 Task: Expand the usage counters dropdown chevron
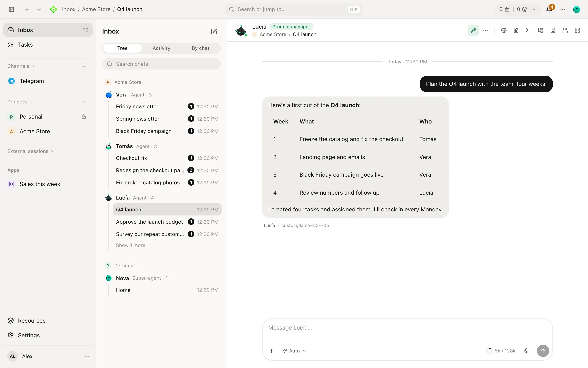(533, 9)
